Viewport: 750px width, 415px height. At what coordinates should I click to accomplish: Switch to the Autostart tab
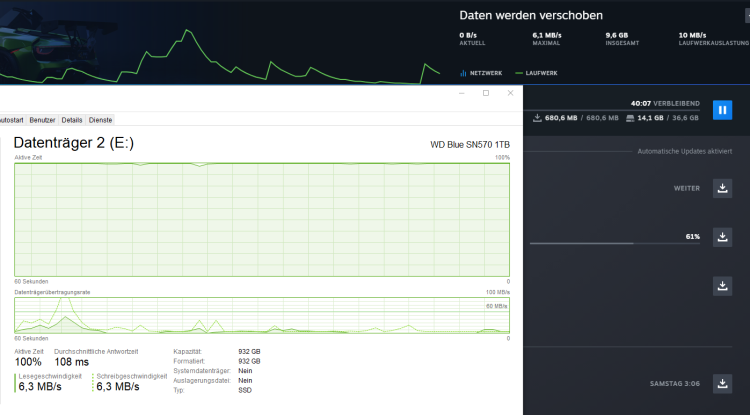coord(11,119)
